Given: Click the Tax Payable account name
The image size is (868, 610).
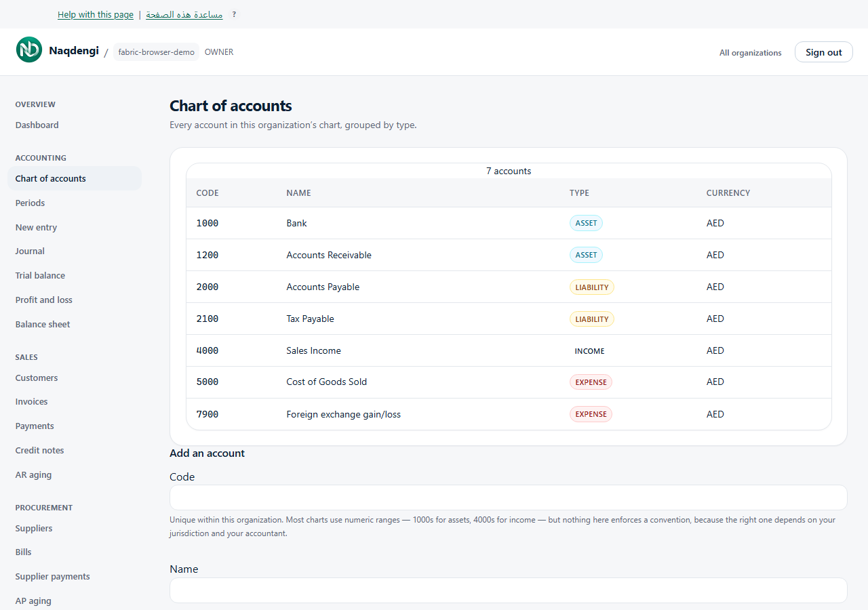Looking at the screenshot, I should coord(311,319).
